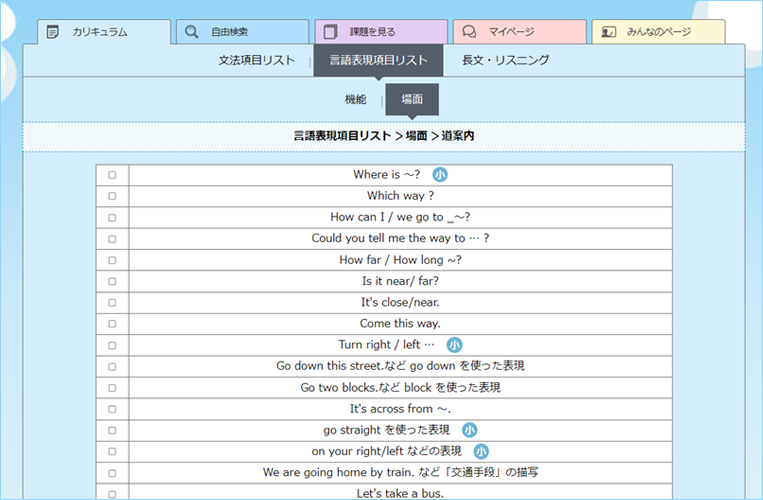Tick the Which way ? checkbox
This screenshot has width=763, height=500.
(112, 196)
